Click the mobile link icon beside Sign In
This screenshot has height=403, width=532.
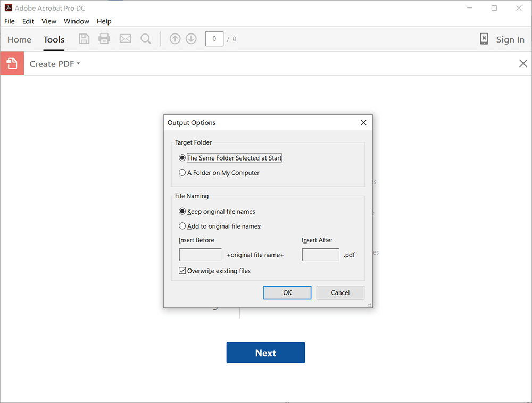click(x=484, y=39)
